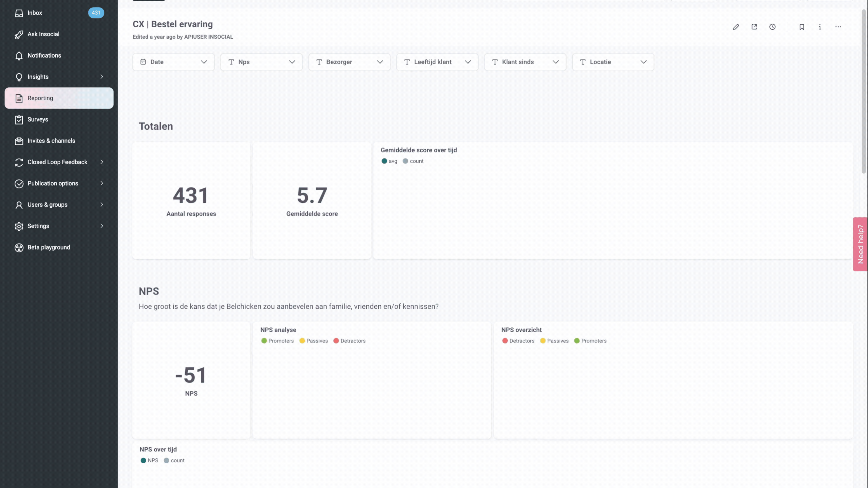Click the pencil edit icon
The height and width of the screenshot is (488, 868).
coord(736,27)
